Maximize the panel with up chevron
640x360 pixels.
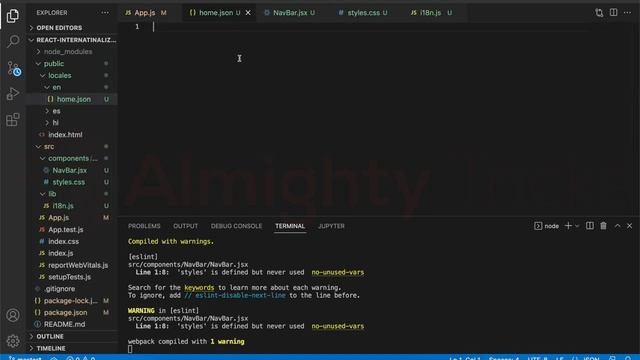(618, 226)
